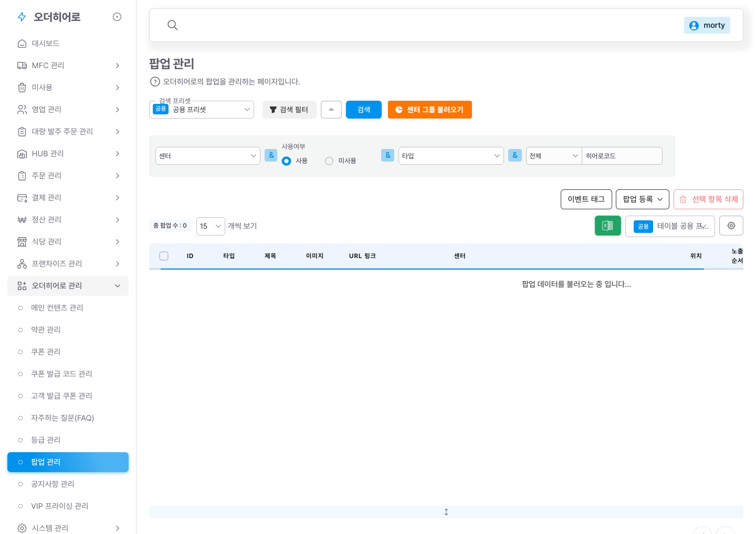Image resolution: width=756 pixels, height=534 pixels.
Task: Click the & badge before 타입 dropdown
Action: tap(387, 155)
